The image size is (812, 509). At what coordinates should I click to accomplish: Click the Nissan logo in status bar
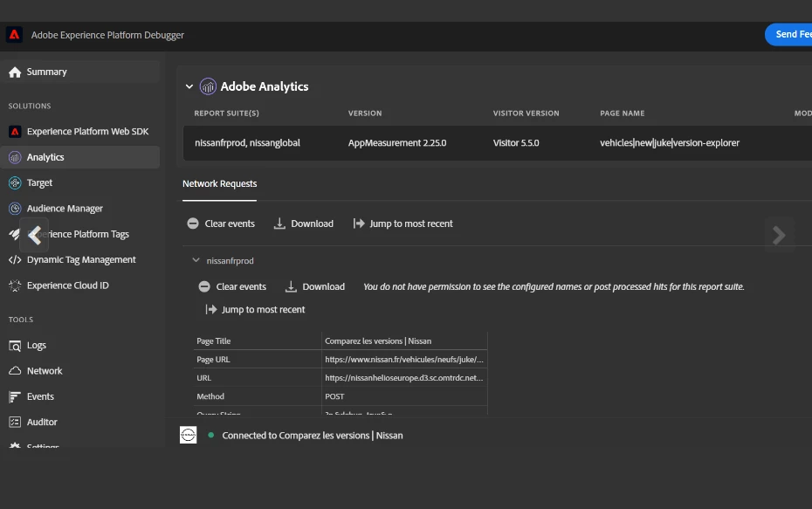click(188, 435)
